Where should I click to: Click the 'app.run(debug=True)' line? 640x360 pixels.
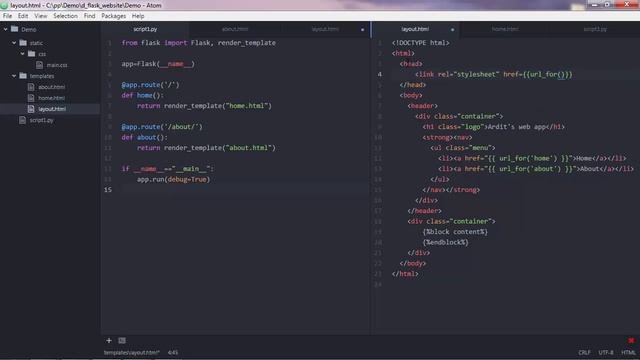[173, 180]
